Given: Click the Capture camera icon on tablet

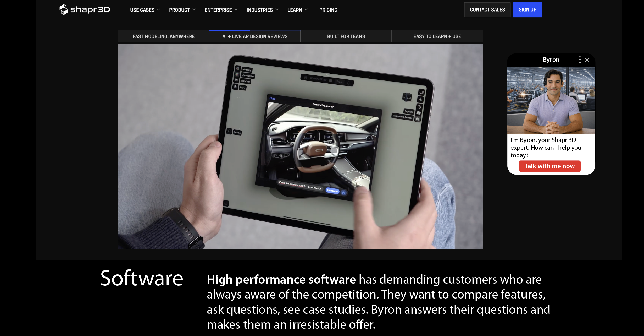Looking at the screenshot, I should click(x=419, y=113).
